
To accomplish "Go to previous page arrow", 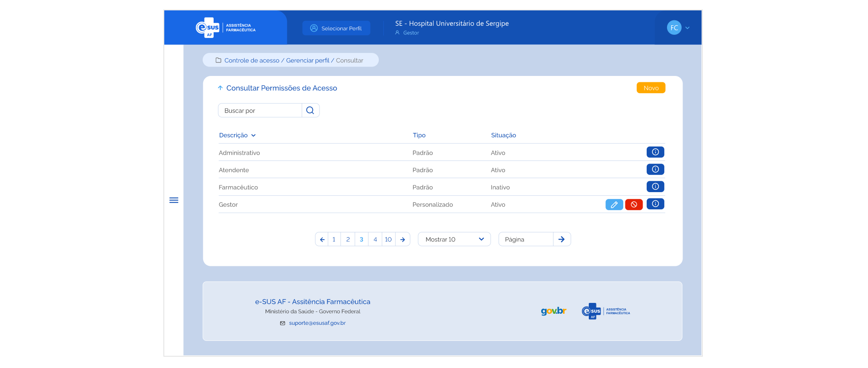I will pyautogui.click(x=322, y=240).
